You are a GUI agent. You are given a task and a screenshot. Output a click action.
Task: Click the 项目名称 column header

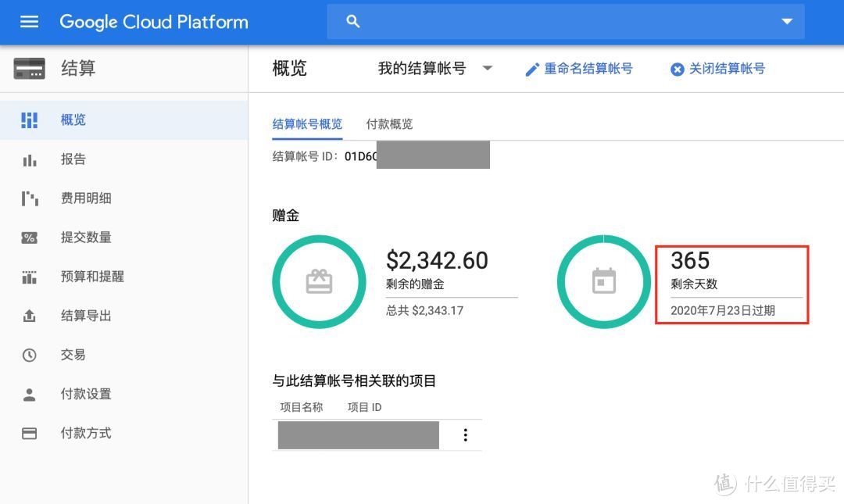coord(302,407)
